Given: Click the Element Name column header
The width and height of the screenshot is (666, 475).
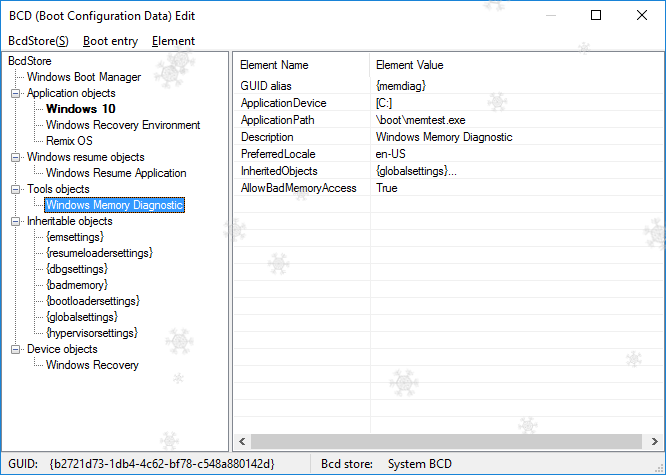Looking at the screenshot, I should [302, 65].
